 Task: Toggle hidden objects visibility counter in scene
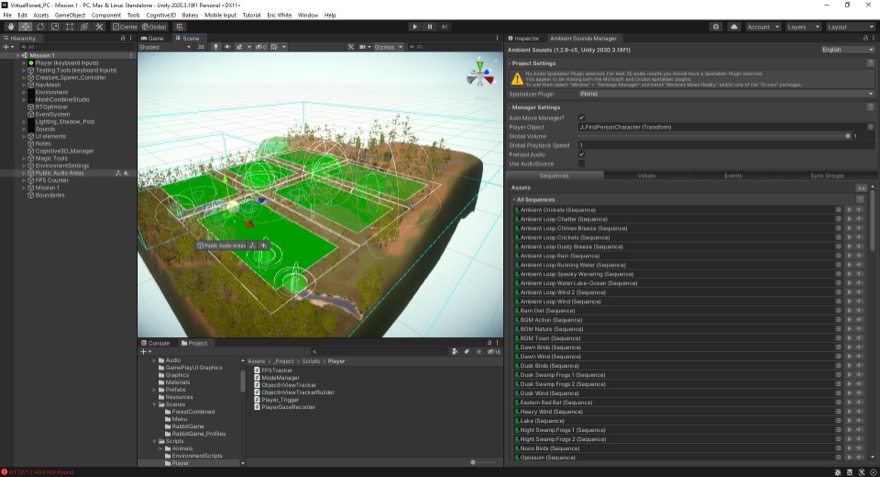tap(261, 47)
